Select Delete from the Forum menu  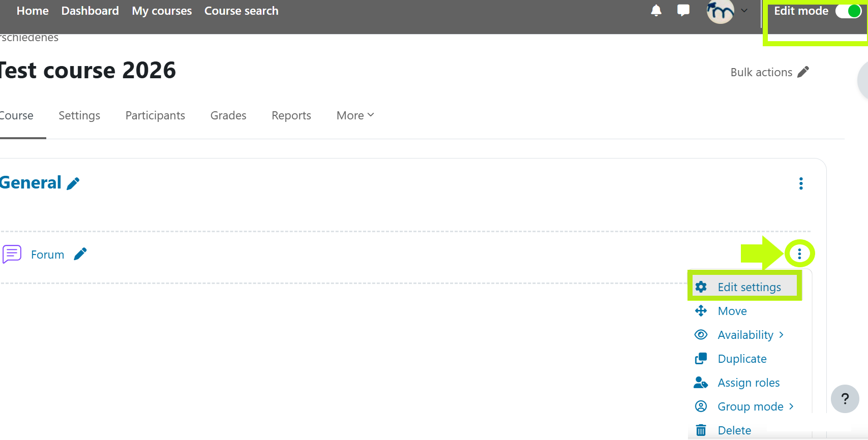point(734,430)
